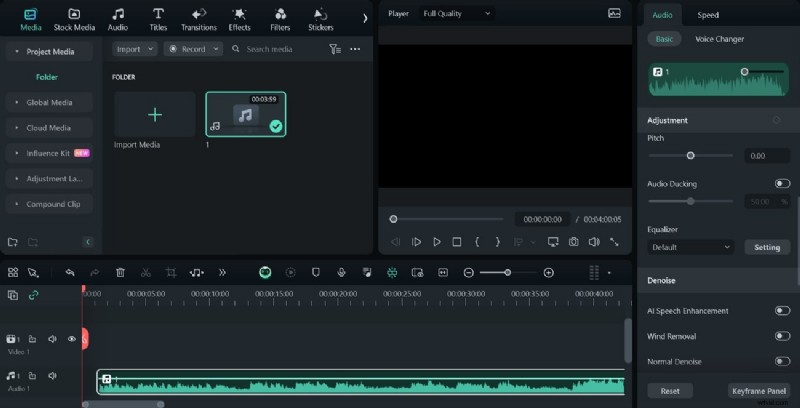The height and width of the screenshot is (408, 800).
Task: Click the Import Media plus tile
Action: tap(155, 114)
